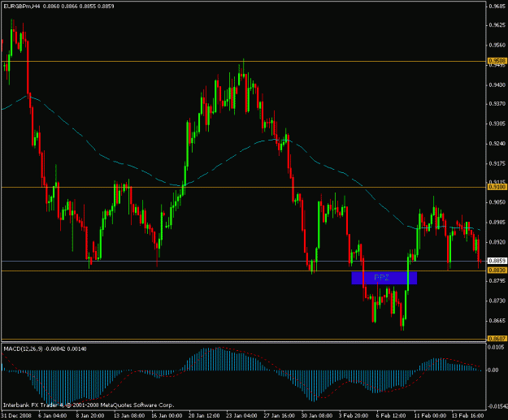Click the 13 Feb 16:00 time label
Image resolution: width=508 pixels, height=420 pixels.
(468, 415)
